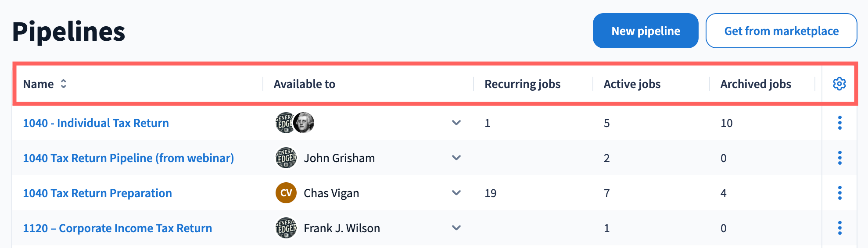The height and width of the screenshot is (248, 868).
Task: Click the Name column sort arrows
Action: 64,84
